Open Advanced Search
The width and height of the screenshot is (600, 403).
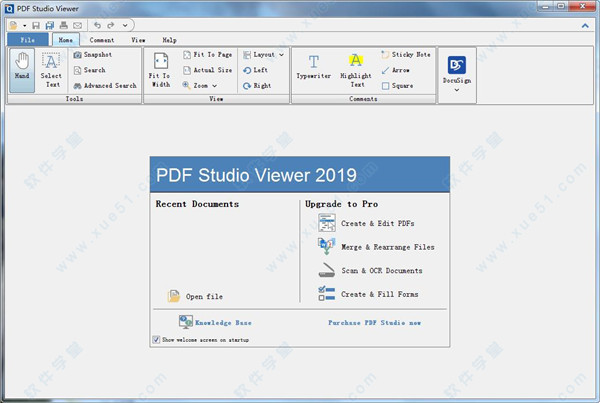(x=105, y=86)
